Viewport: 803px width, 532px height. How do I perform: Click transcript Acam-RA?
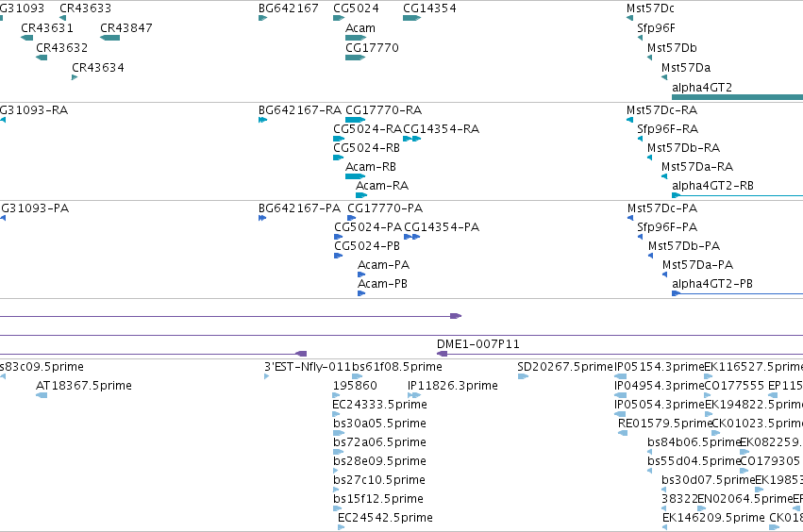tap(382, 186)
